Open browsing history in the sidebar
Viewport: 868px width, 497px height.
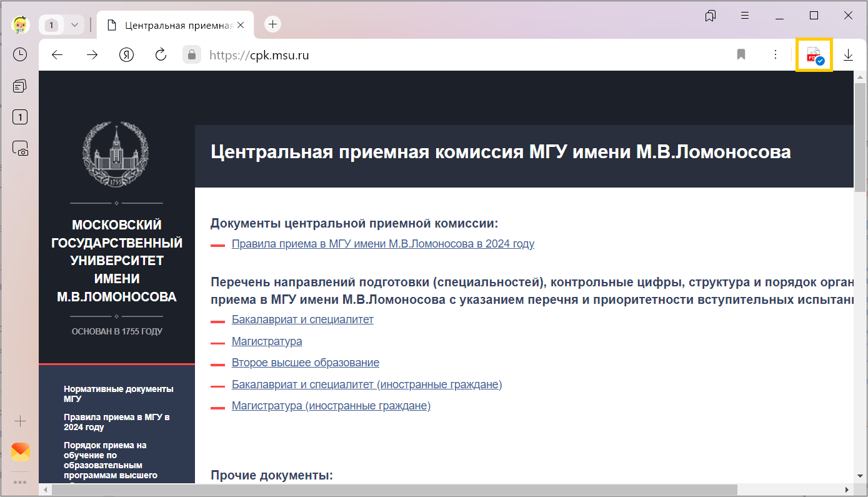coord(20,54)
